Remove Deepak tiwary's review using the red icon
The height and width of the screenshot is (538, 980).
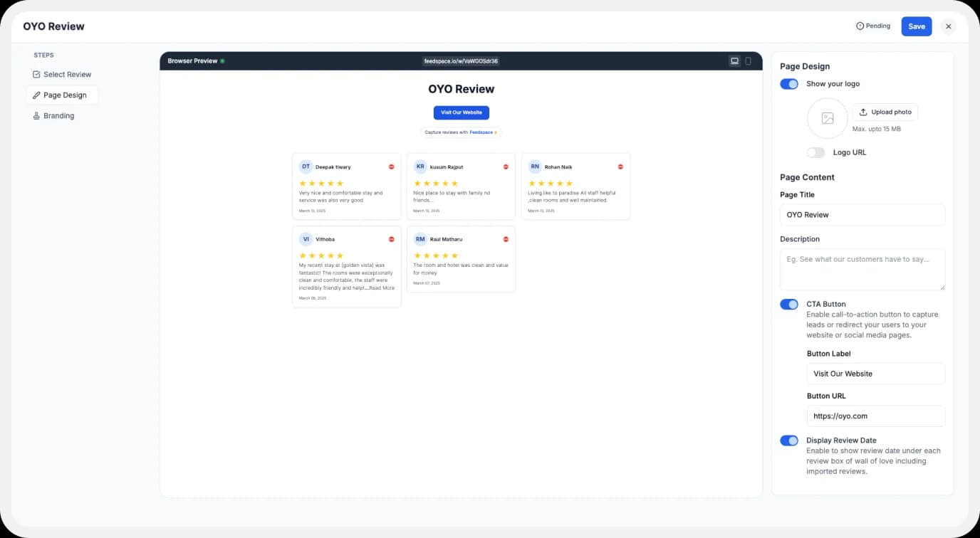(x=391, y=167)
